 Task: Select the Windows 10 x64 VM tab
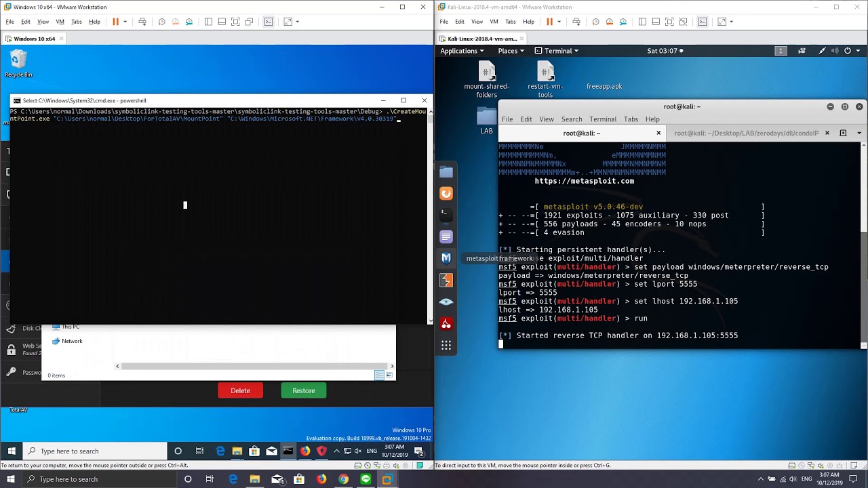(34, 39)
